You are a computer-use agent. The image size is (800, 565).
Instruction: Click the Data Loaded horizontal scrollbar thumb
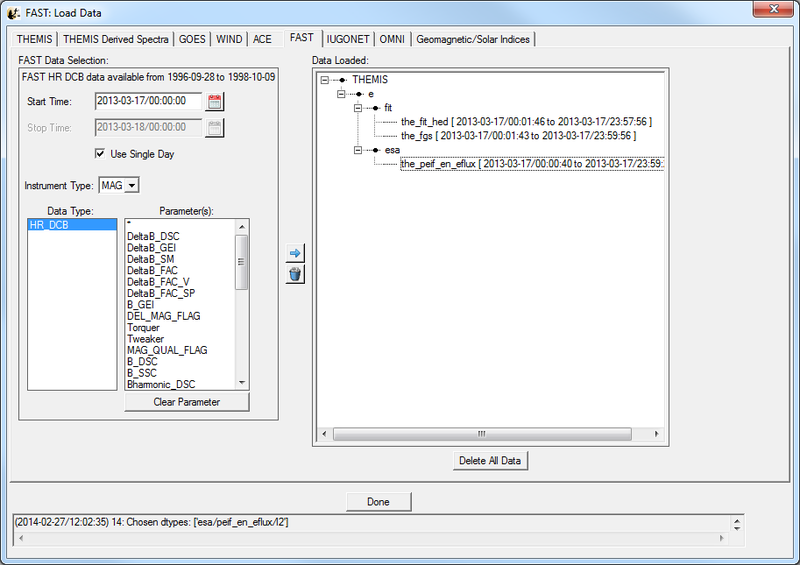(480, 434)
